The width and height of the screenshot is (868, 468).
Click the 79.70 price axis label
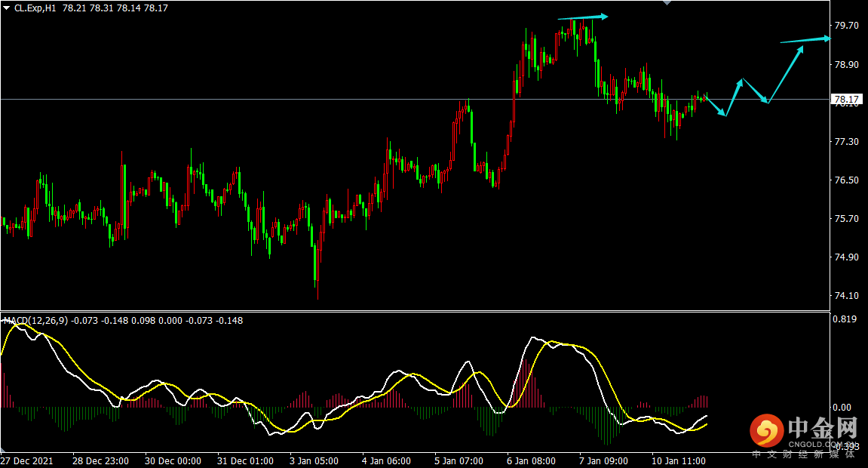(844, 26)
